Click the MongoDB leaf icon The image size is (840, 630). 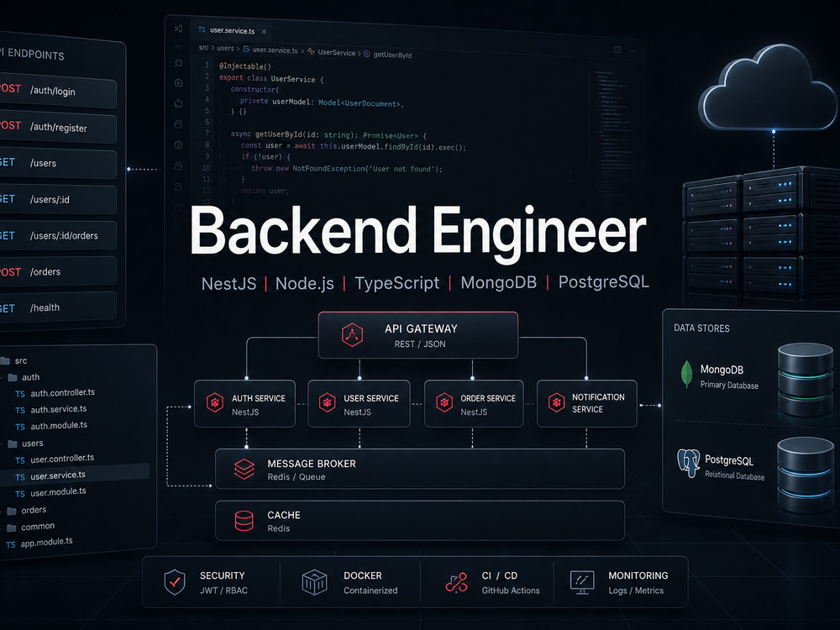click(686, 374)
